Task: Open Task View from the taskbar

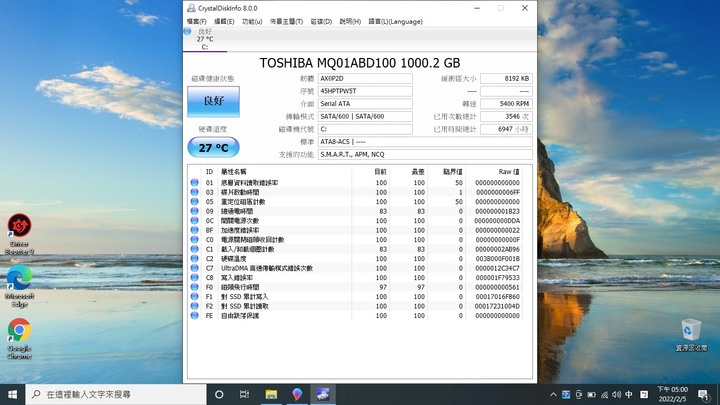Action: pos(244,394)
